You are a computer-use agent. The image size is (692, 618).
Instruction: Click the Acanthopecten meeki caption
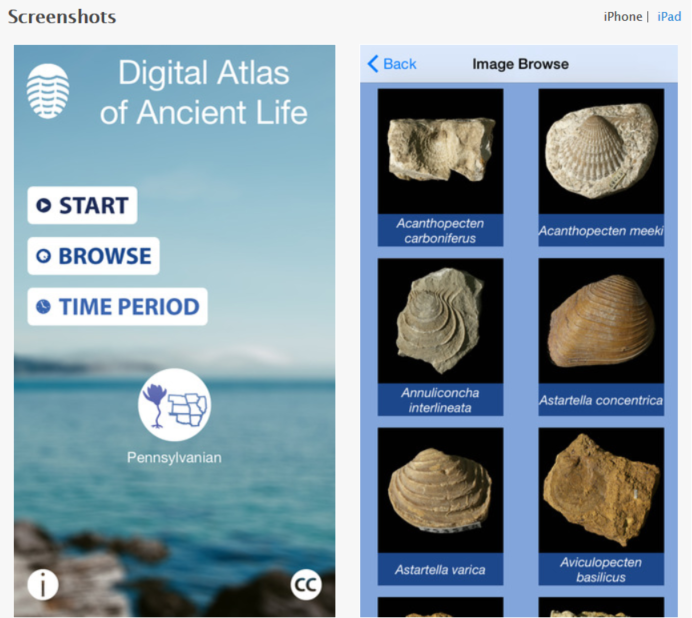point(601,230)
